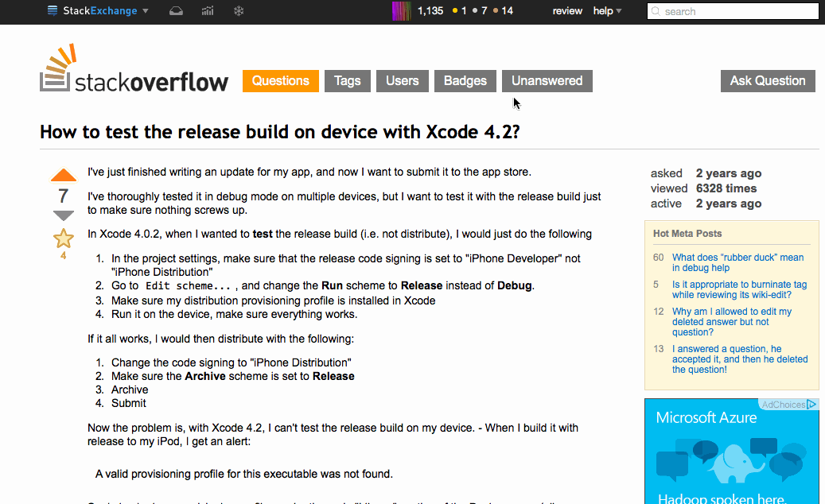Viewport: 825px width, 504px height.
Task: Click the '6328 times' viewed count
Action: (x=726, y=188)
